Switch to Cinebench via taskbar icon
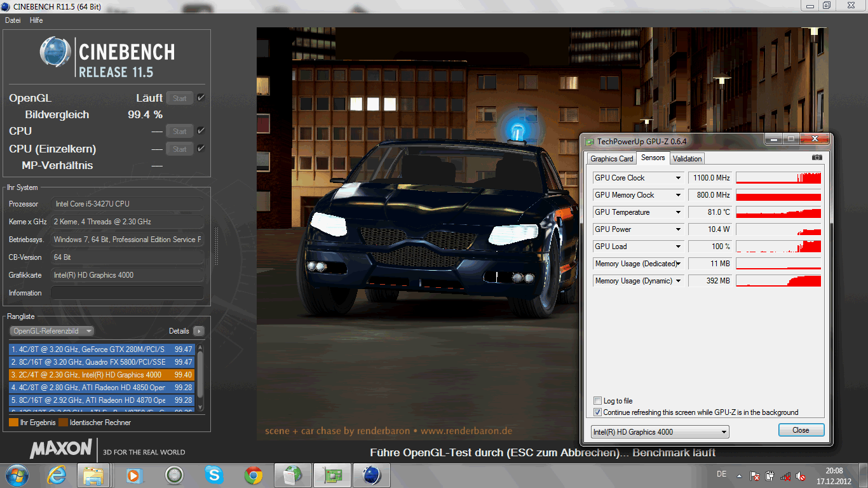Viewport: 868px width, 488px height. (372, 475)
